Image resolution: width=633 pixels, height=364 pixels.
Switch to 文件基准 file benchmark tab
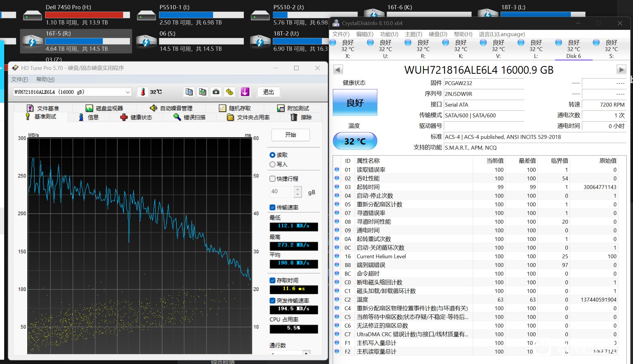(x=43, y=108)
